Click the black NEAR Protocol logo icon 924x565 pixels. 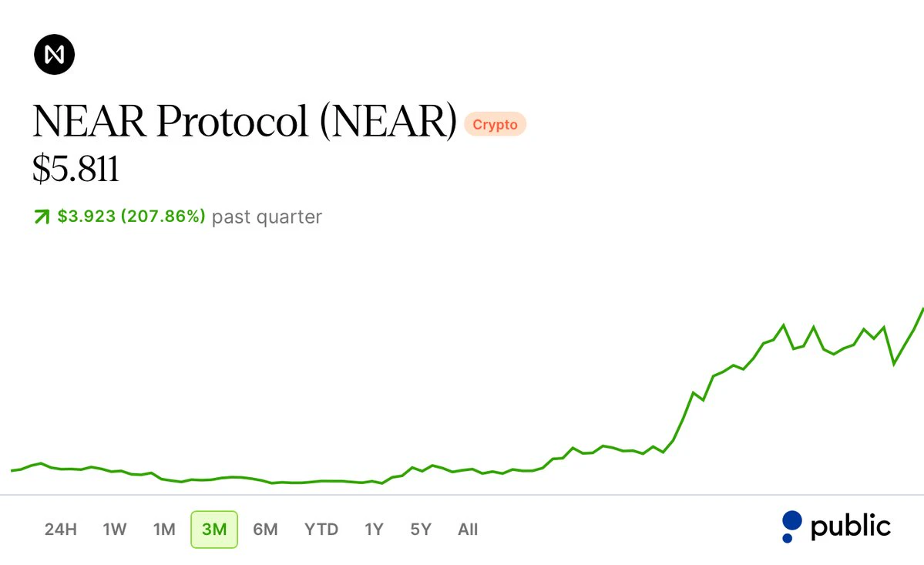tap(54, 55)
